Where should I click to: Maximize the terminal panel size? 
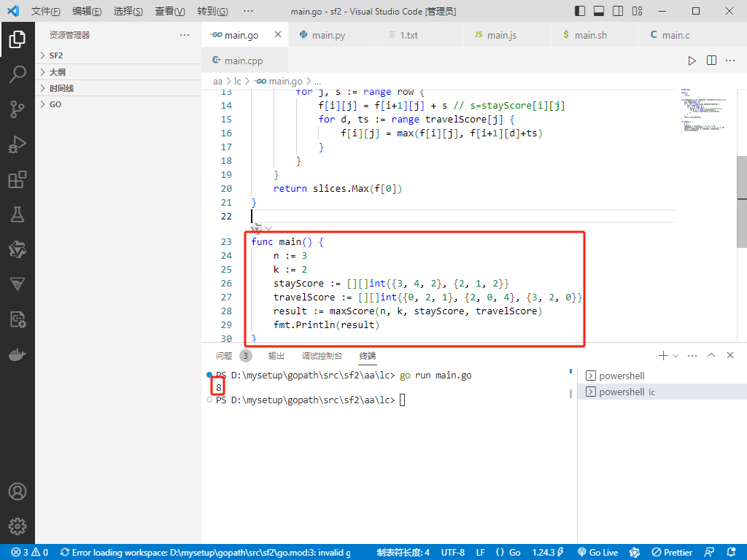pos(711,355)
